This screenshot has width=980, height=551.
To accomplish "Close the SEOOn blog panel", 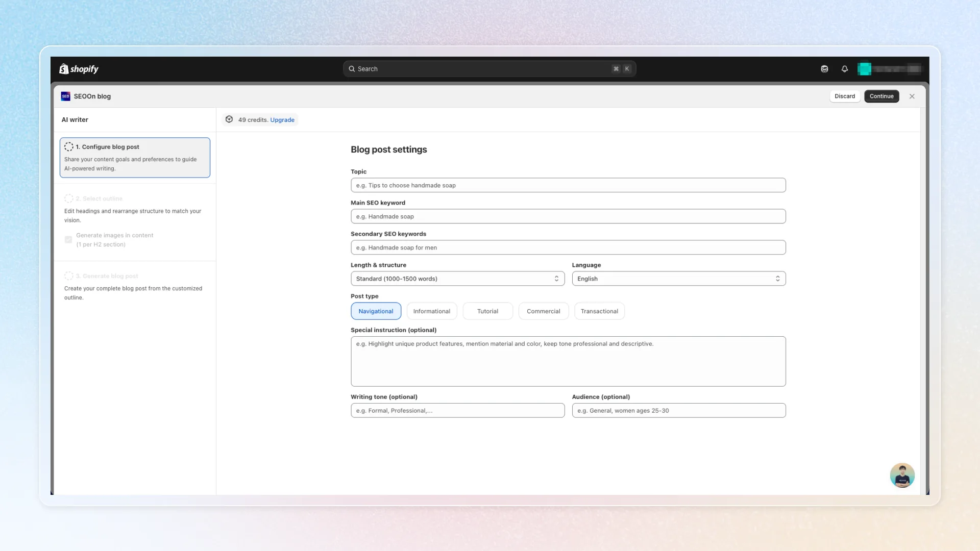I will [912, 96].
